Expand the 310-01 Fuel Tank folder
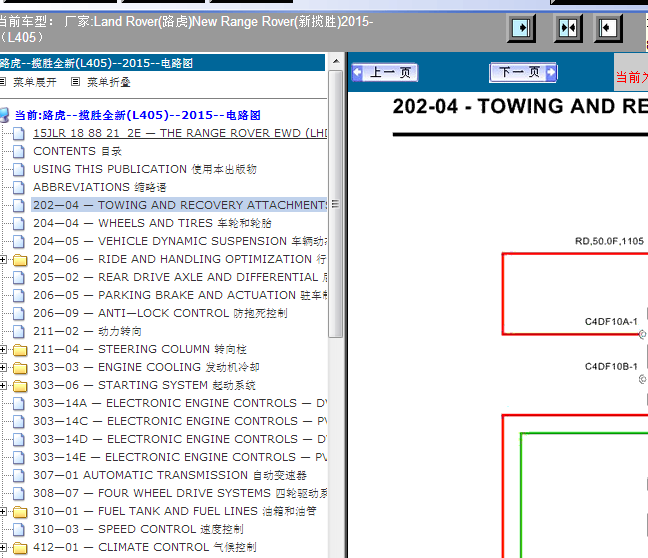This screenshot has height=558, width=648. tap(3, 512)
